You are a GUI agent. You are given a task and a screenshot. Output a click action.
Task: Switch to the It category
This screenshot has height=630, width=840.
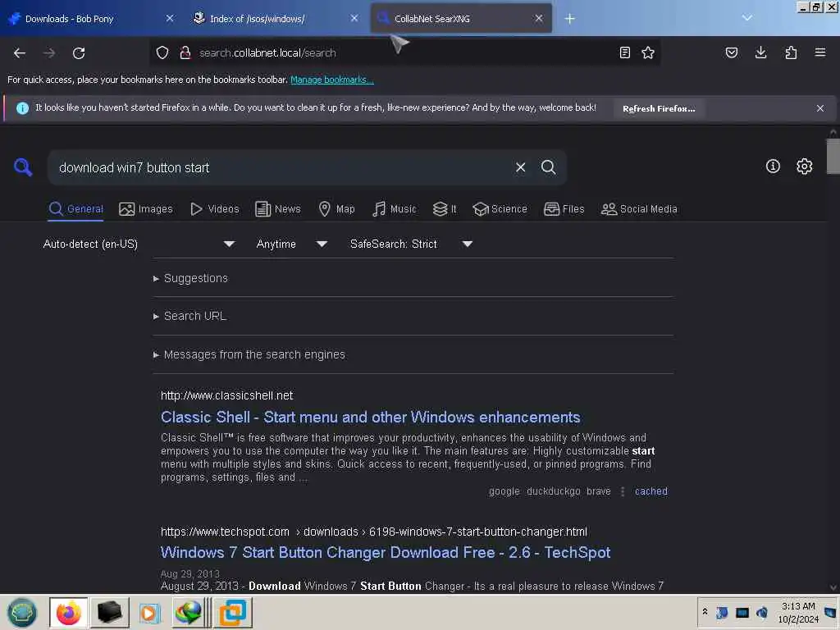point(445,209)
